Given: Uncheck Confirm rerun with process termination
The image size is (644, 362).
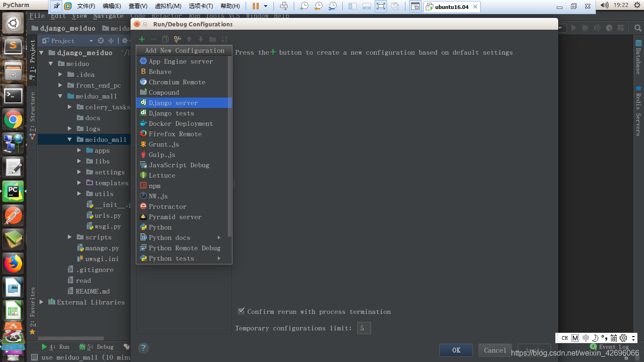Looking at the screenshot, I should [x=241, y=311].
